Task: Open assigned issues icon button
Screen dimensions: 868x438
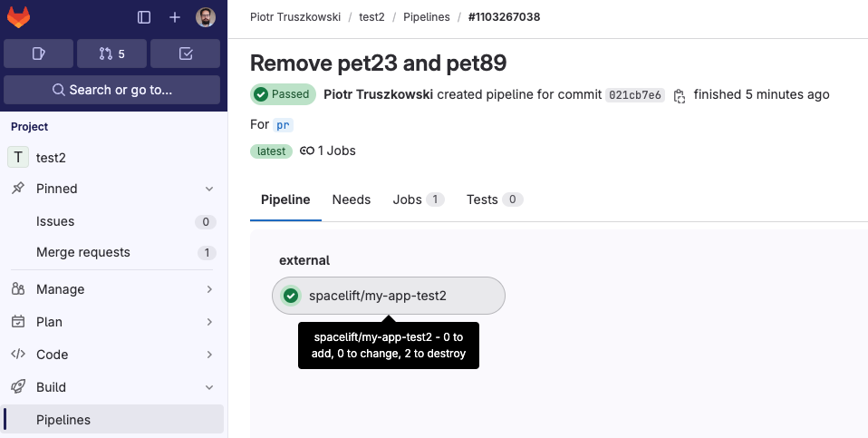Action: [x=38, y=54]
